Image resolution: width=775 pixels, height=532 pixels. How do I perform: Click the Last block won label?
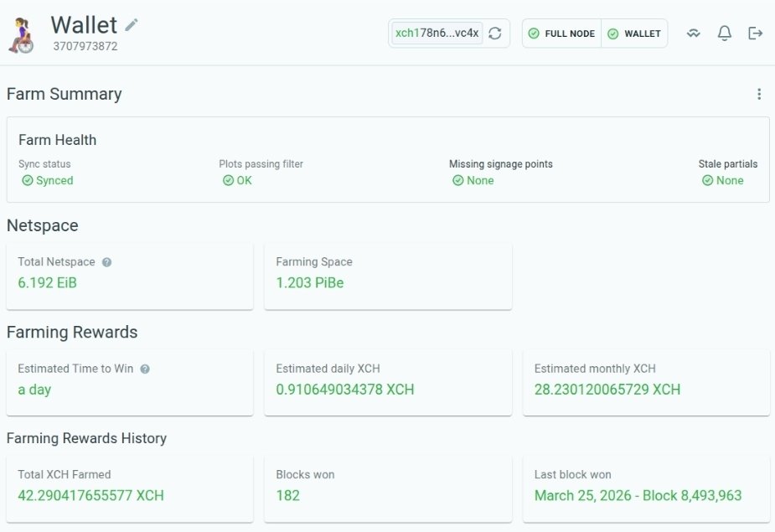pyautogui.click(x=573, y=475)
